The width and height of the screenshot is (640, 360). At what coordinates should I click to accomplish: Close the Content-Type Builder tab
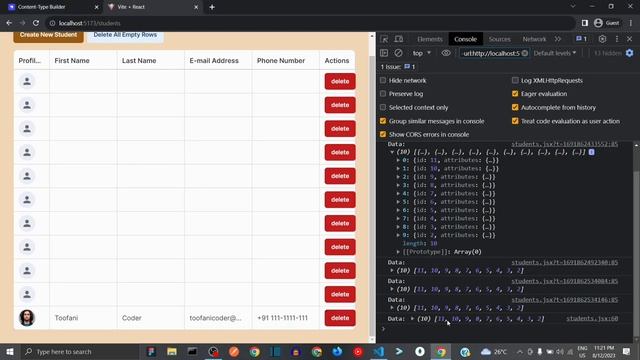[x=96, y=7]
